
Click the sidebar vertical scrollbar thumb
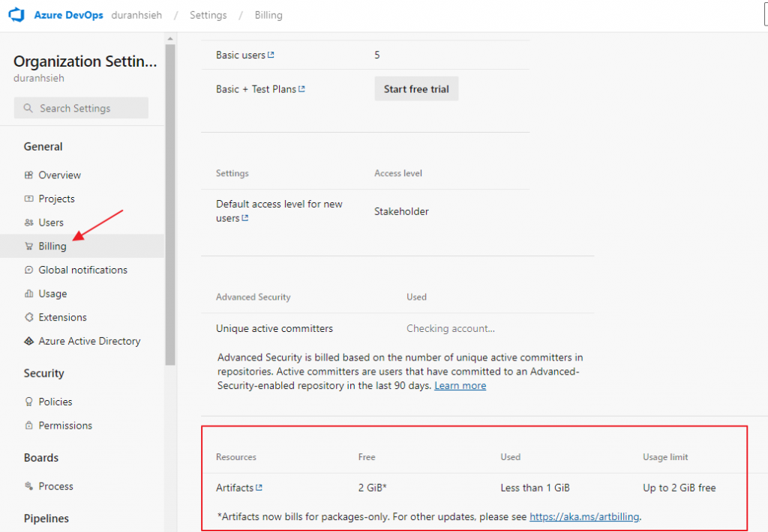[170, 205]
